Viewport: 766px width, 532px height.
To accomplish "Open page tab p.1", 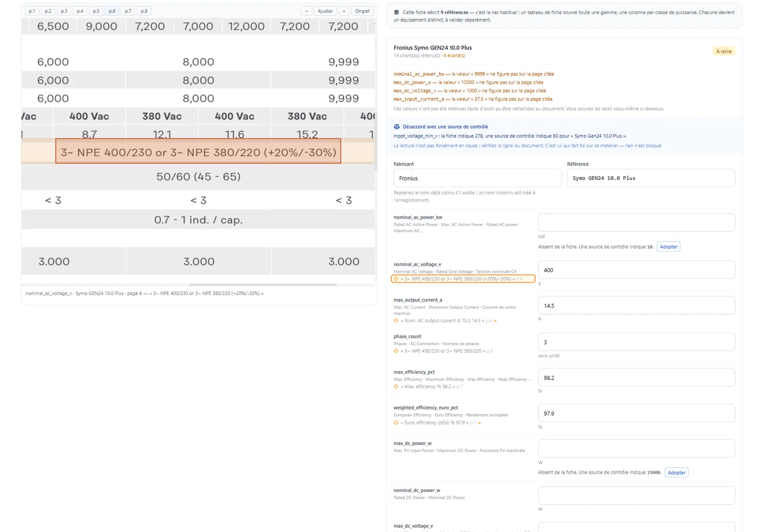I will coord(32,11).
